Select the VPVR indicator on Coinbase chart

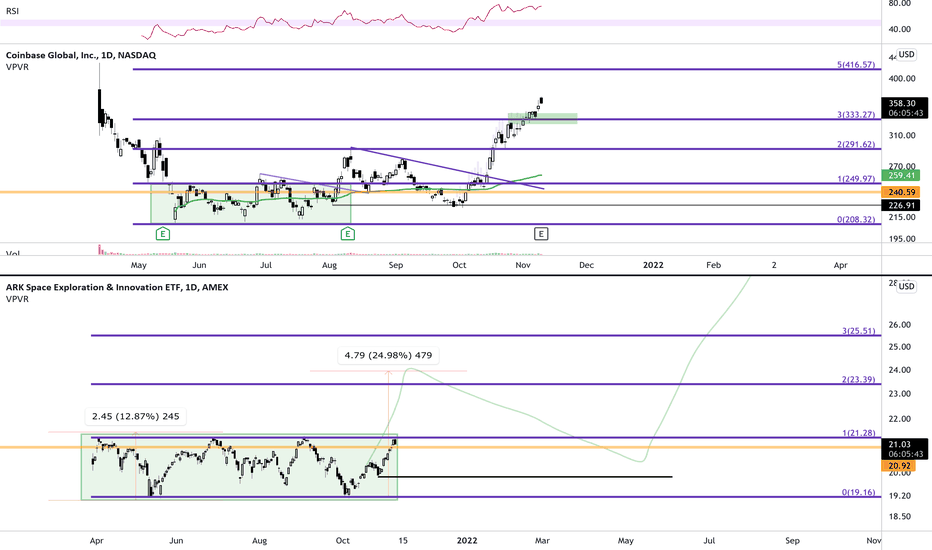(17, 67)
